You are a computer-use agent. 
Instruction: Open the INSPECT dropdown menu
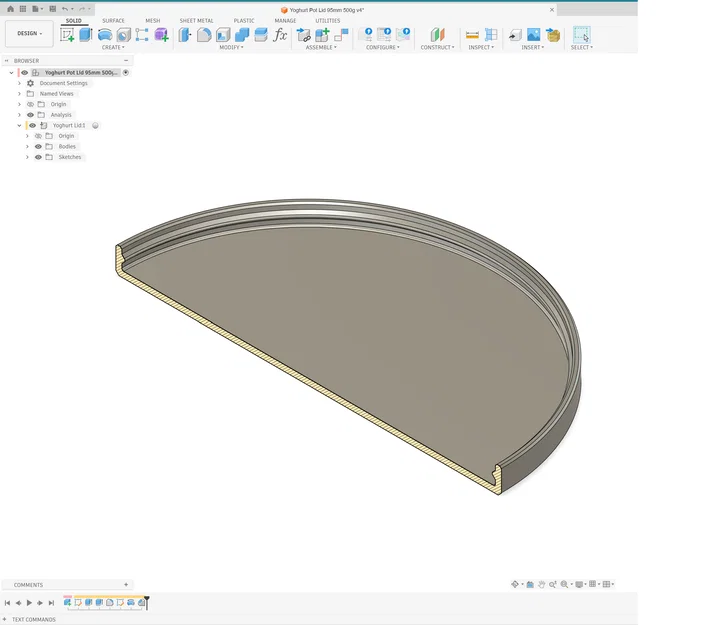[481, 47]
